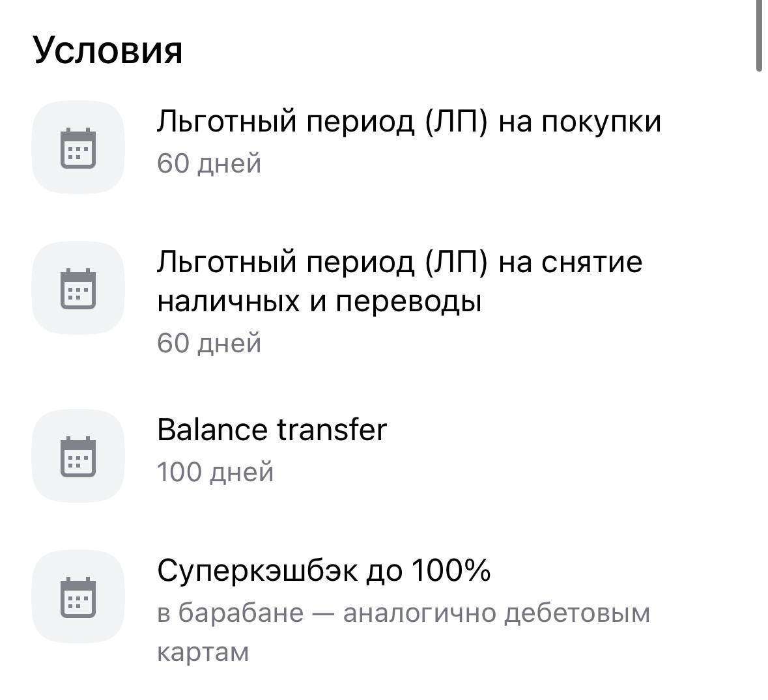Click calendar icon beside purchases grace period

78,148
